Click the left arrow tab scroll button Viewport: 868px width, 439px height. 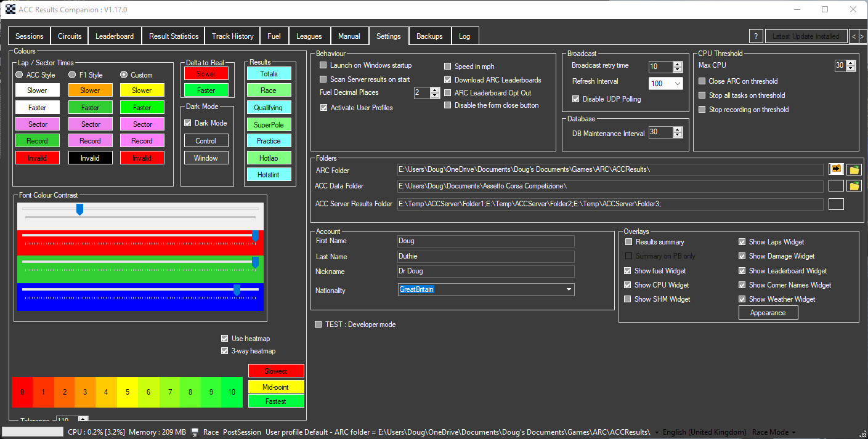click(x=853, y=36)
